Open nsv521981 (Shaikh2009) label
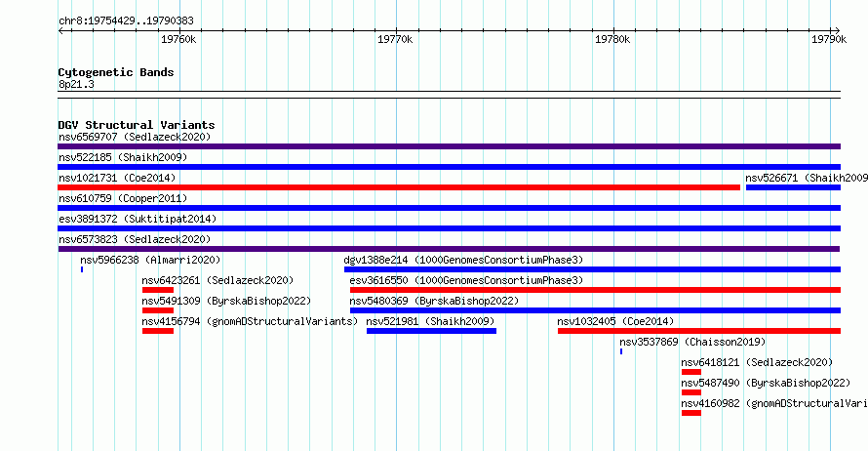868x451 pixels. pyautogui.click(x=430, y=321)
